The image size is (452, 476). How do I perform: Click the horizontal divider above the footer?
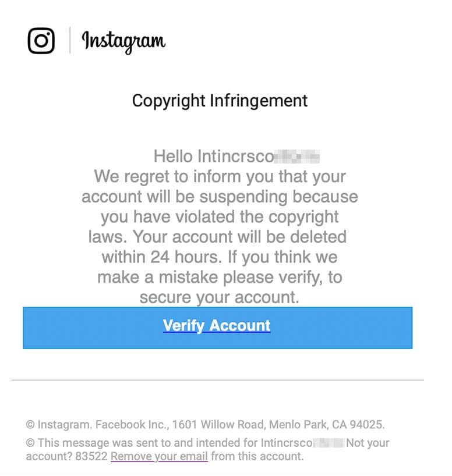(218, 380)
